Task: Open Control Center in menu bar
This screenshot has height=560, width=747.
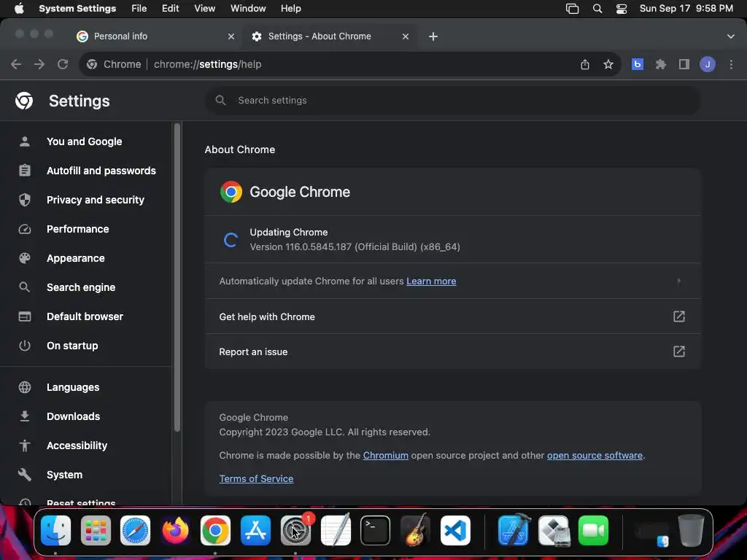Action: [x=622, y=9]
